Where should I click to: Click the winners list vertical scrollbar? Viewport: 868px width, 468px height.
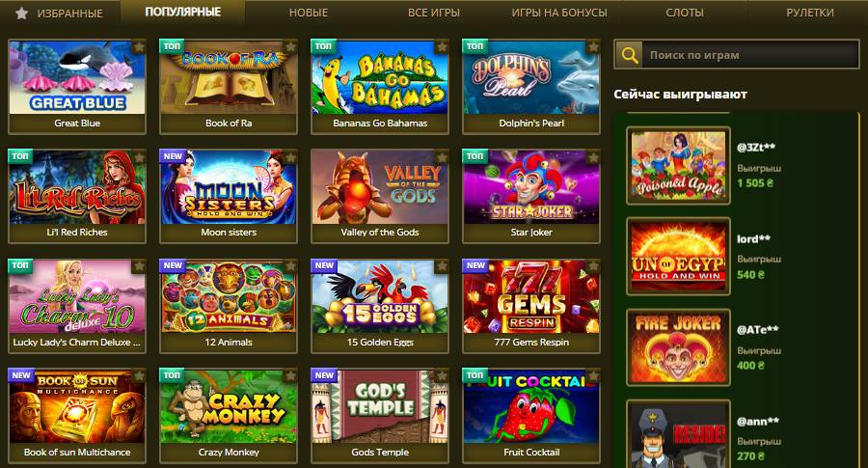point(859,288)
